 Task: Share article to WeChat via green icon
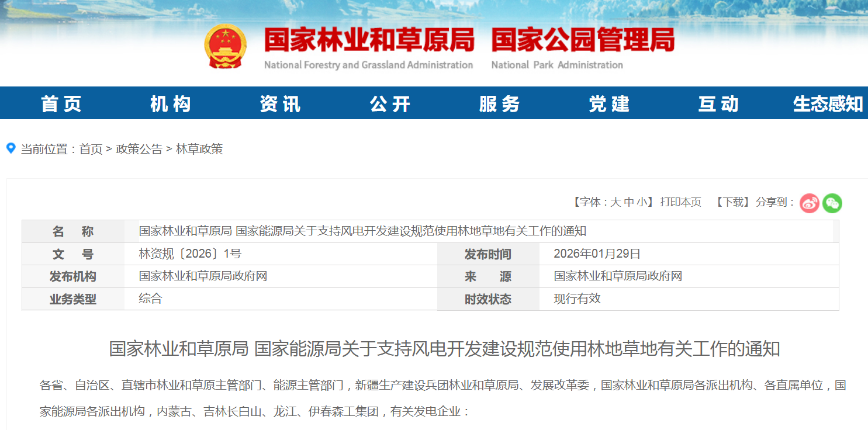(x=832, y=203)
